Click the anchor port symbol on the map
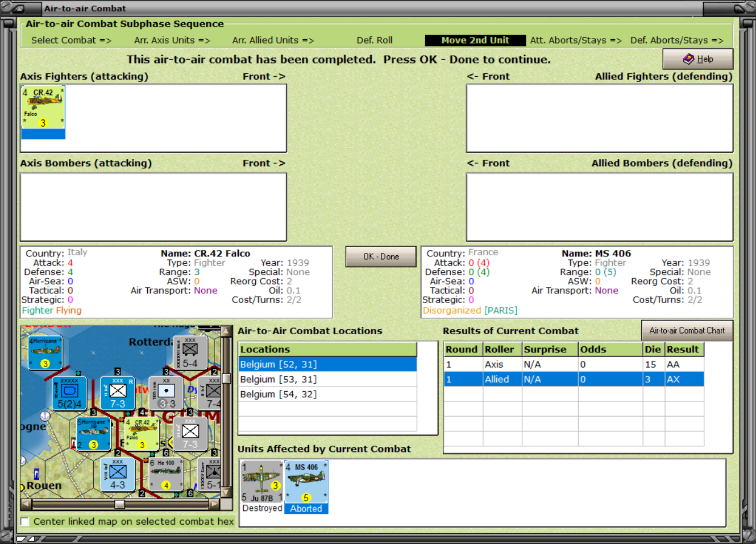756x544 pixels. tap(45, 416)
